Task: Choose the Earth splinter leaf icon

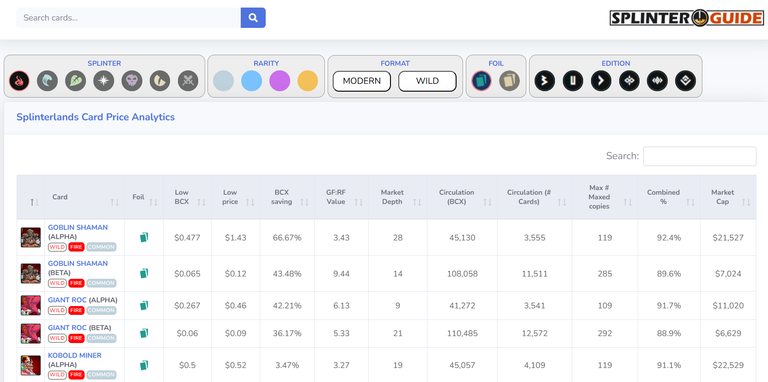Action: (x=75, y=80)
